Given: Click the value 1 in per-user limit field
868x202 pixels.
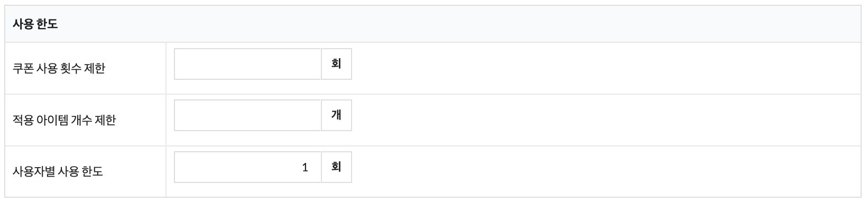Looking at the screenshot, I should click(x=305, y=168).
